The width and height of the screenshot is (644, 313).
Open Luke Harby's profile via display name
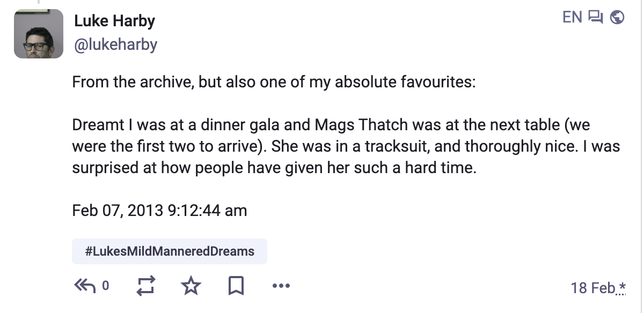(114, 21)
